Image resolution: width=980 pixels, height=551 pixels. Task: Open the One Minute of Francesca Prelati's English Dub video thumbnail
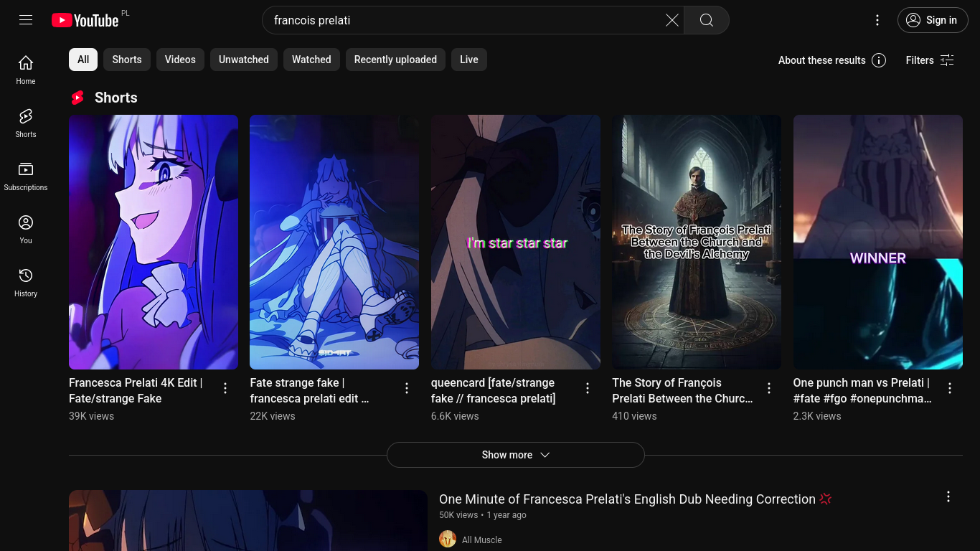[x=248, y=520]
